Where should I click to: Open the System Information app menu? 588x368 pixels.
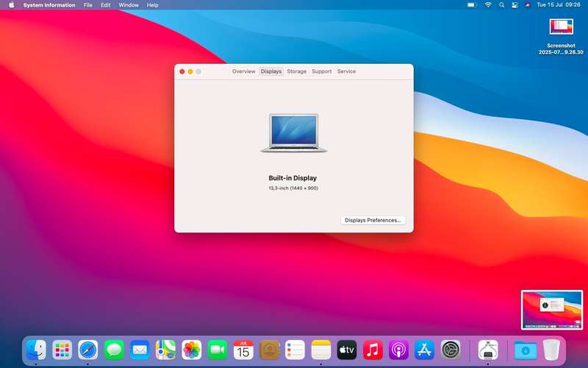coord(49,5)
